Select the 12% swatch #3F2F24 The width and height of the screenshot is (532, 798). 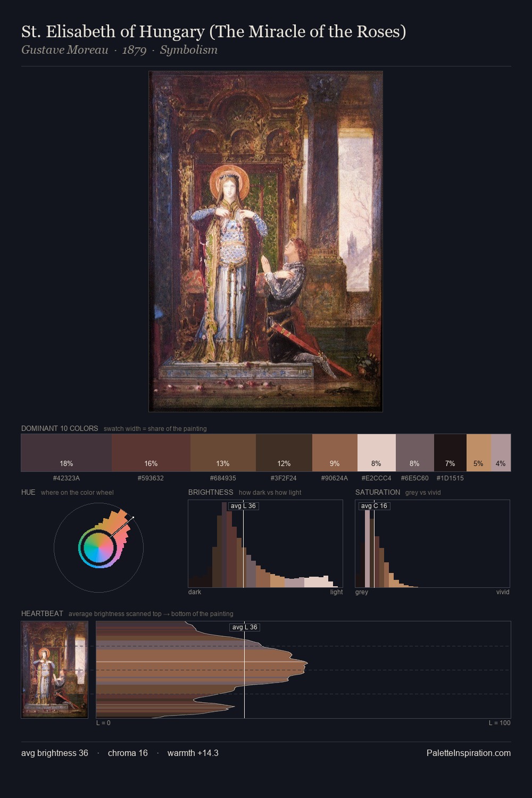click(x=284, y=453)
